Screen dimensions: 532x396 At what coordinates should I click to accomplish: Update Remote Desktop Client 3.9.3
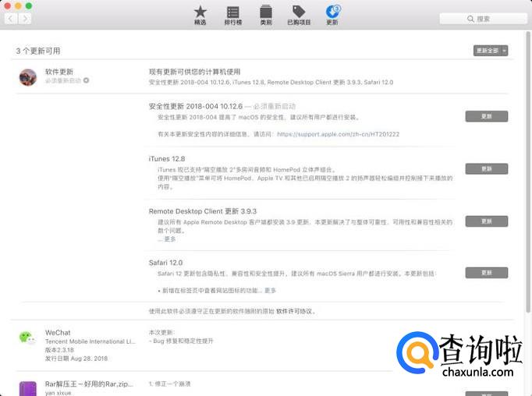tap(487, 221)
